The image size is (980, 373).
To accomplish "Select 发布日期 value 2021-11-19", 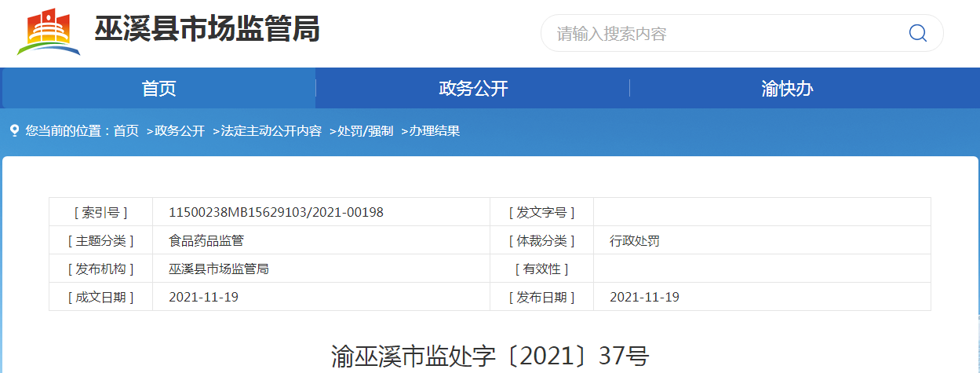I will pyautogui.click(x=644, y=297).
